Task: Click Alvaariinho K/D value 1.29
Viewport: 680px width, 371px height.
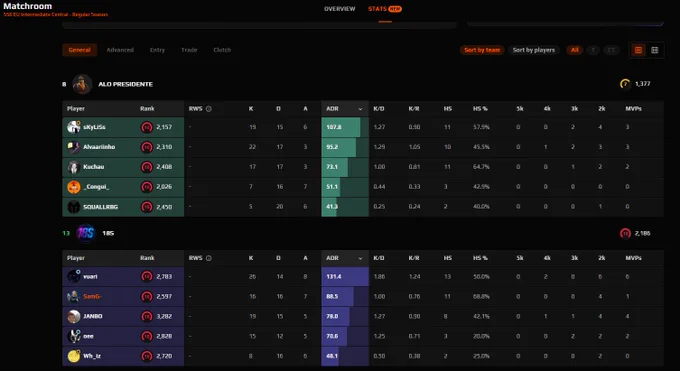Action: (379, 147)
